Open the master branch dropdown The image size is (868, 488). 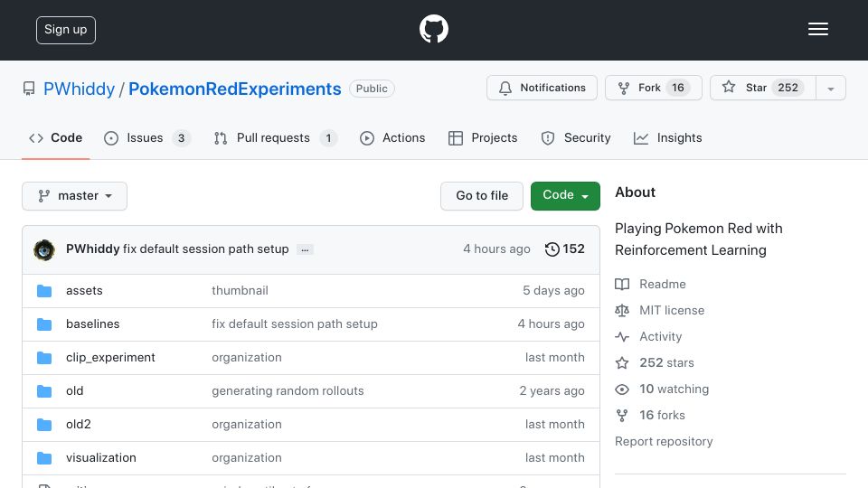[75, 196]
